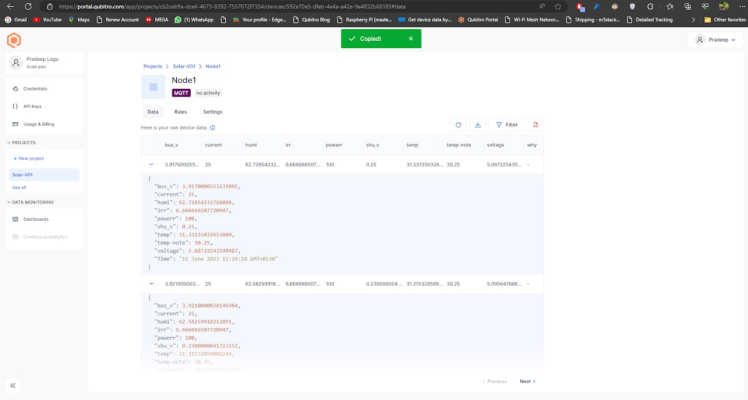Open API Keys in the sidebar
Image resolution: width=748 pixels, height=400 pixels.
click(32, 106)
